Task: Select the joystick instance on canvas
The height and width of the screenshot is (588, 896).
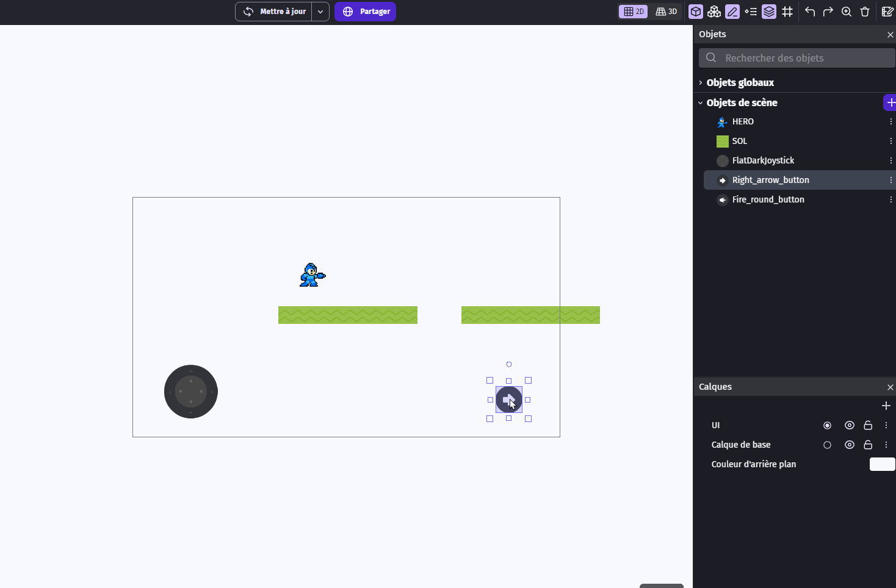Action: 191,392
